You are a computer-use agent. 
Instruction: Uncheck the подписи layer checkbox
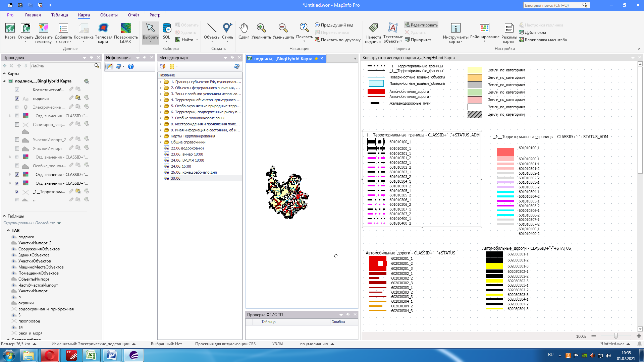pyautogui.click(x=17, y=99)
